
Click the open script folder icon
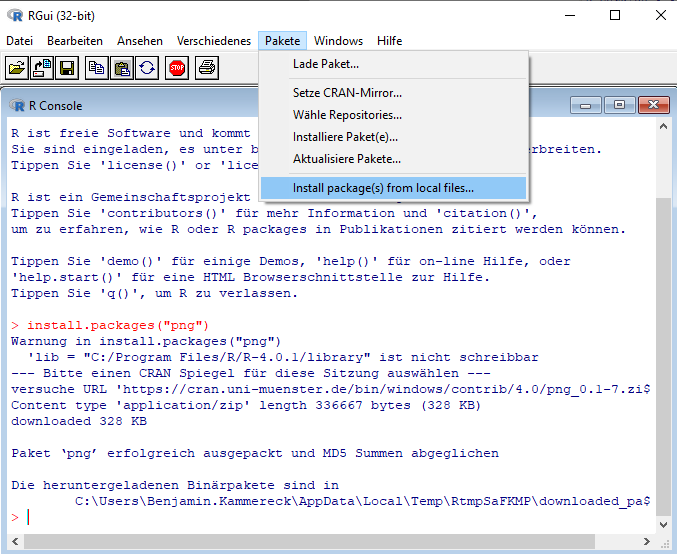[x=17, y=69]
